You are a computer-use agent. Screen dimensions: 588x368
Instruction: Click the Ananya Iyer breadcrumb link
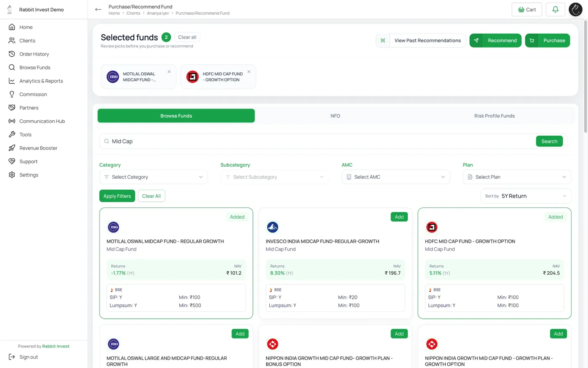click(158, 13)
